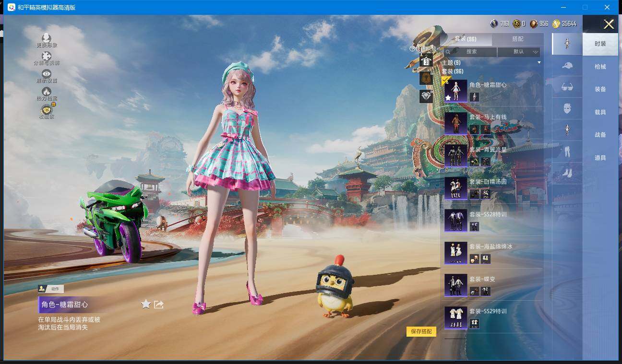Switch to the 搭配 tab
This screenshot has width=622, height=364.
tap(517, 39)
